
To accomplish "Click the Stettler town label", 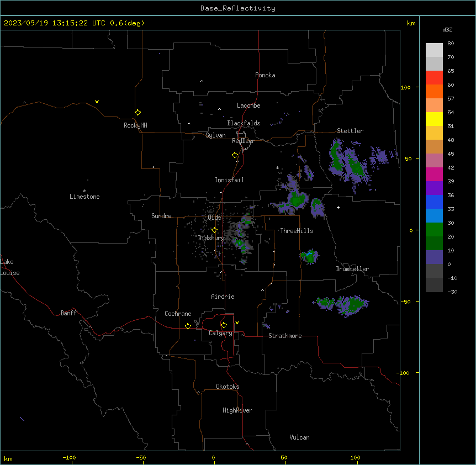I will click(x=350, y=131).
